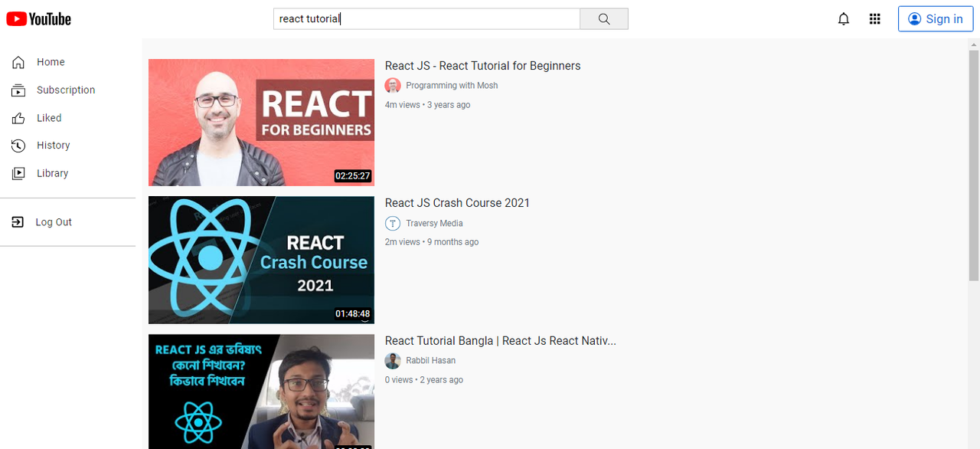The height and width of the screenshot is (449, 980).
Task: Open Programming with Mosh channel name
Action: click(x=452, y=86)
